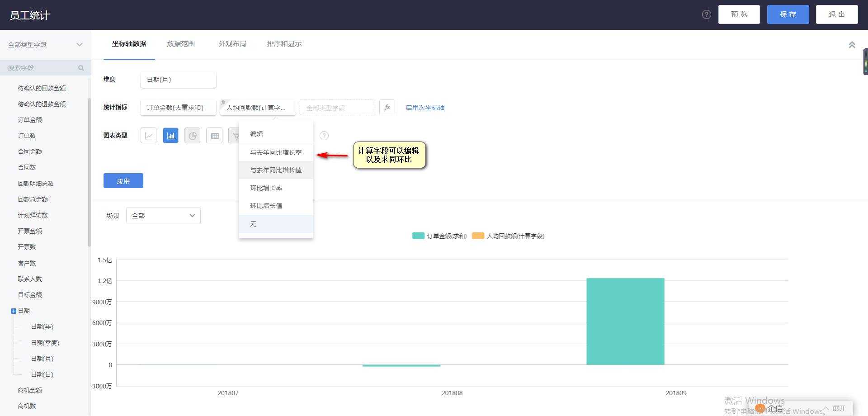Select field 开票金额
Viewport: 868px width, 416px height.
pyautogui.click(x=30, y=231)
